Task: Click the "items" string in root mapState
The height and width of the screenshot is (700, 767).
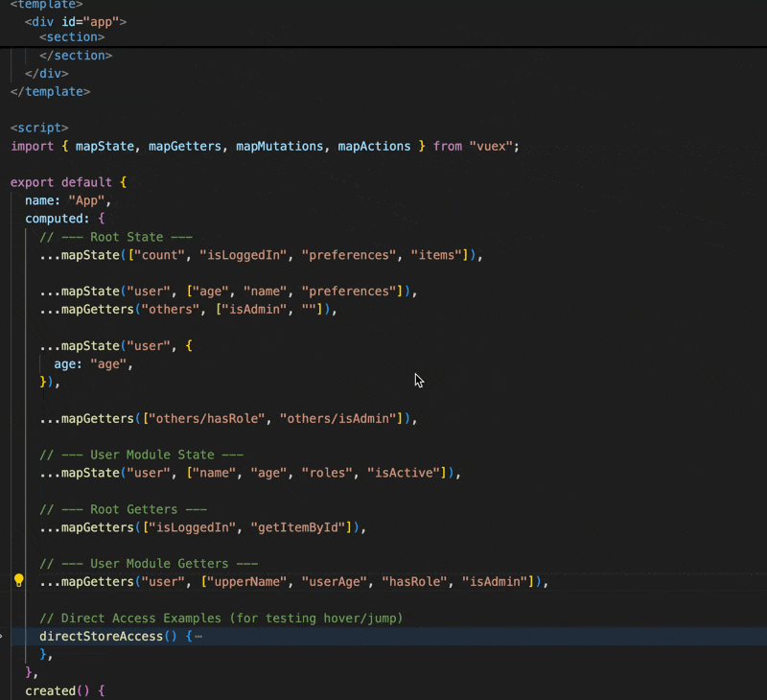Action: point(436,255)
